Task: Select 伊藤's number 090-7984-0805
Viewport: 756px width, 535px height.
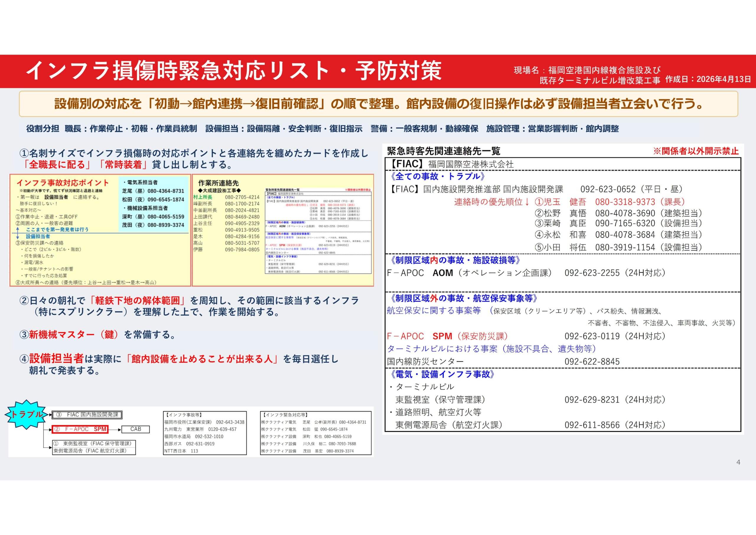Action: (242, 250)
